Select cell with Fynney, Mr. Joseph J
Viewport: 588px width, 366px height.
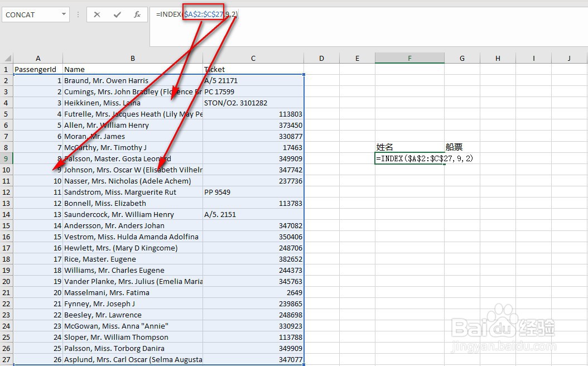133,304
